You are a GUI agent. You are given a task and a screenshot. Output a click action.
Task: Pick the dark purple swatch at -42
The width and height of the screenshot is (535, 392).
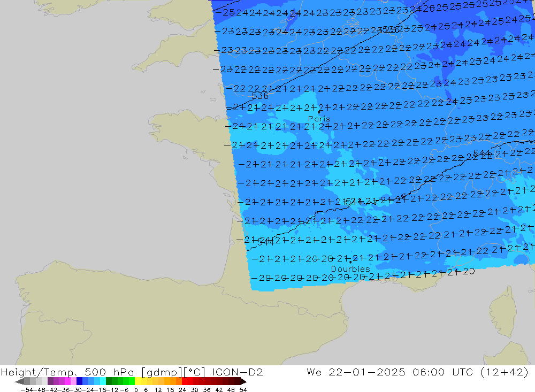click(x=50, y=381)
